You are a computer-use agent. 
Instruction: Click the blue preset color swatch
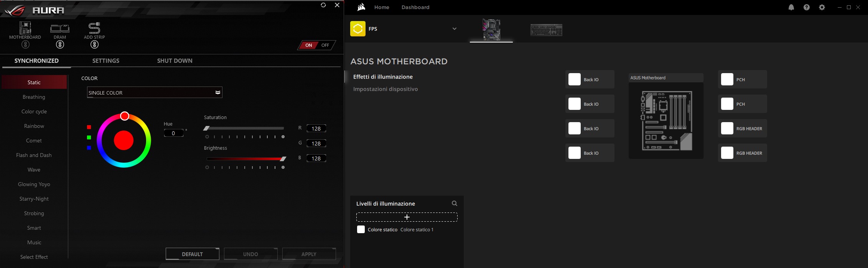tap(89, 148)
